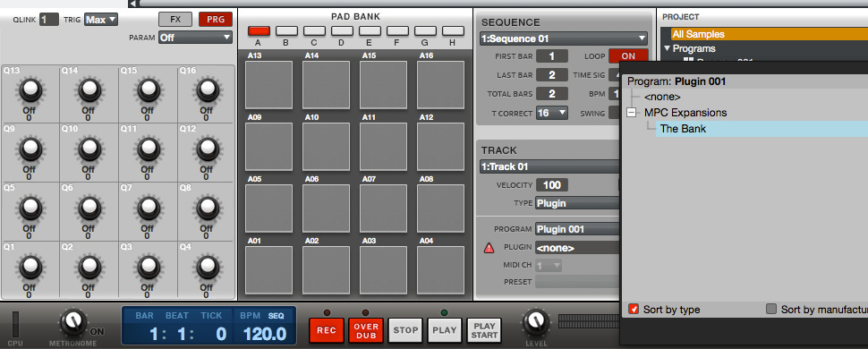Uncheck Sort by type
The height and width of the screenshot is (349, 868).
tap(634, 309)
